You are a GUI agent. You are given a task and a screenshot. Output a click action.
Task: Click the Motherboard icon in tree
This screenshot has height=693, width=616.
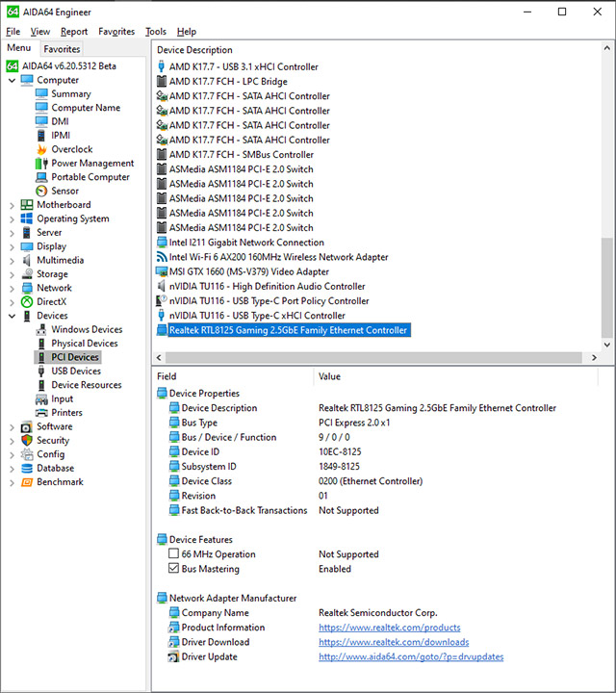point(27,205)
